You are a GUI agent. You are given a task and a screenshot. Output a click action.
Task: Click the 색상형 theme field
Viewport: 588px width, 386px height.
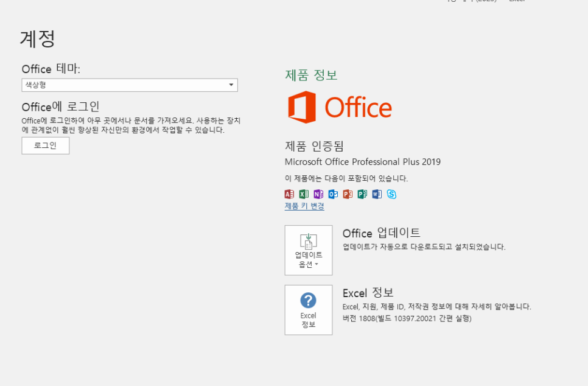(130, 85)
